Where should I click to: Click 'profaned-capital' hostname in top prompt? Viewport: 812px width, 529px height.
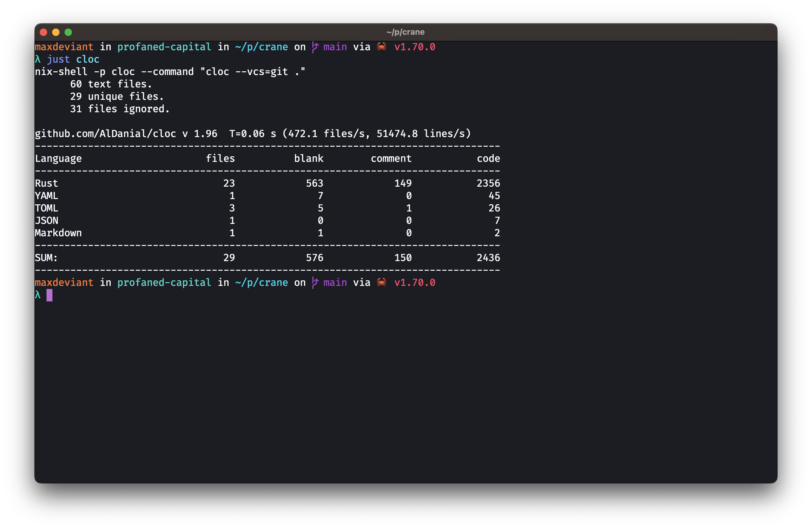(164, 47)
